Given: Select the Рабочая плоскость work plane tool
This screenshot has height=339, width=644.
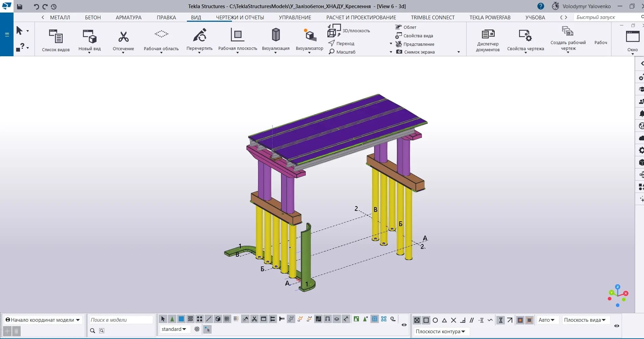Looking at the screenshot, I should [237, 40].
